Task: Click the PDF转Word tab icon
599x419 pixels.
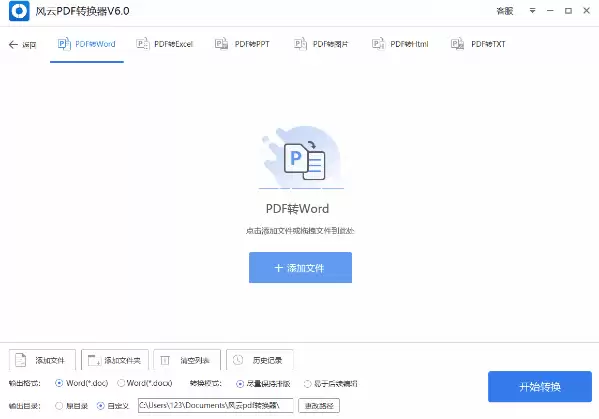Action: pyautogui.click(x=64, y=44)
